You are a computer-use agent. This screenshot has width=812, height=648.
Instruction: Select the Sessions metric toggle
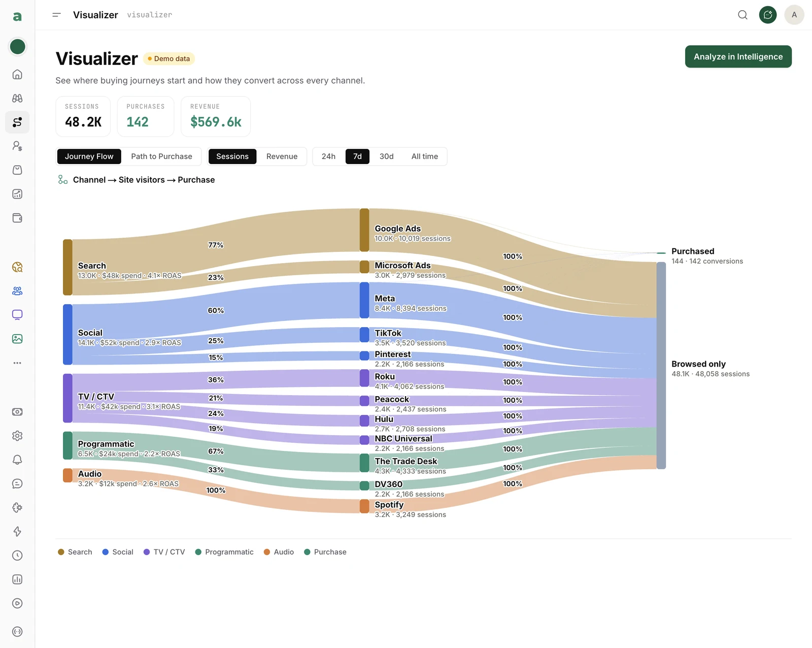[232, 156]
